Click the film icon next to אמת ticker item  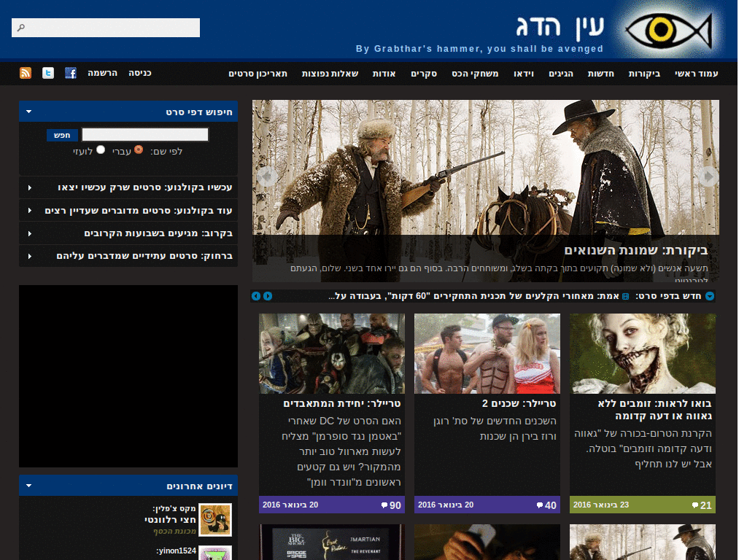click(x=625, y=297)
